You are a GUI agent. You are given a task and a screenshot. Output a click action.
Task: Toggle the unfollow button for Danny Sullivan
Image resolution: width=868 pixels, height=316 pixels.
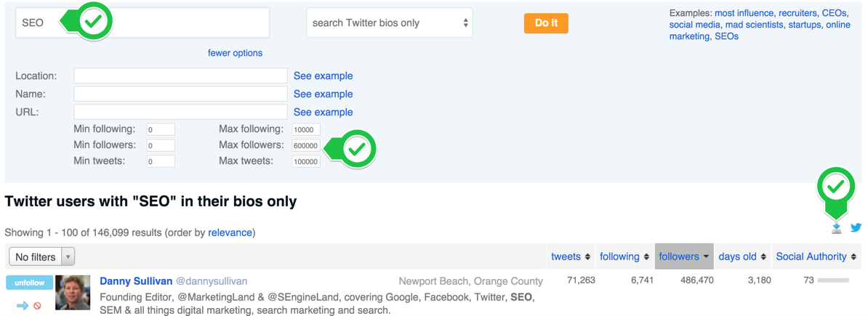29,283
